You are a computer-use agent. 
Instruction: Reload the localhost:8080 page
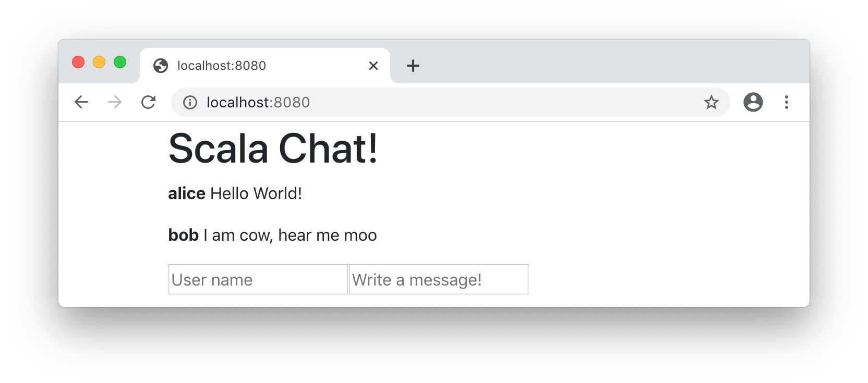[x=149, y=102]
